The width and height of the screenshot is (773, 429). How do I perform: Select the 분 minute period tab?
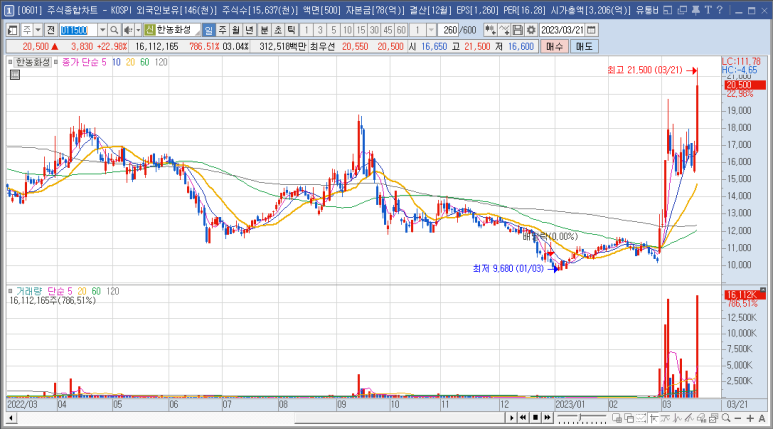click(264, 30)
